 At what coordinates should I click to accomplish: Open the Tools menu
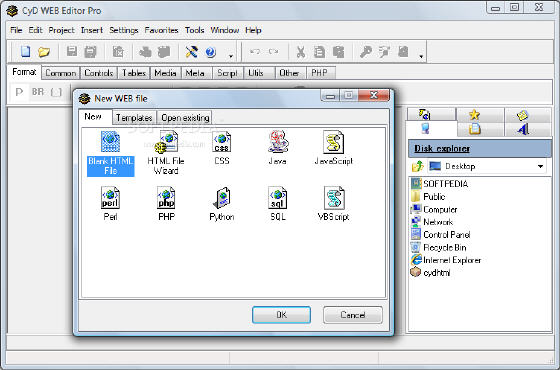tap(194, 30)
